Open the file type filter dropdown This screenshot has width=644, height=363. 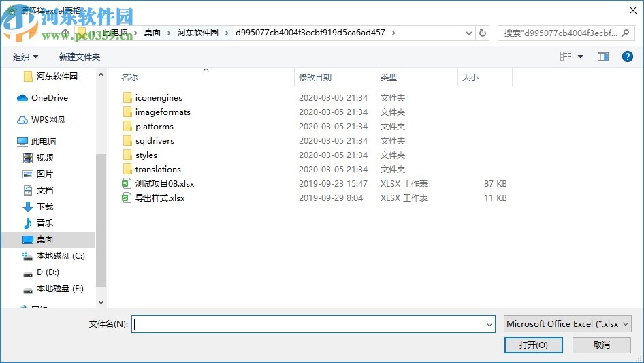568,324
